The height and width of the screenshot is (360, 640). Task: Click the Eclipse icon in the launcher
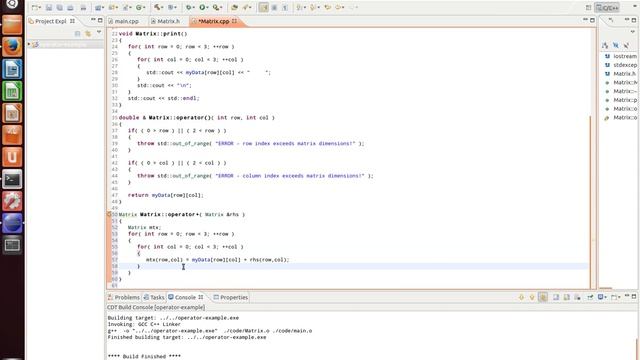[x=12, y=223]
